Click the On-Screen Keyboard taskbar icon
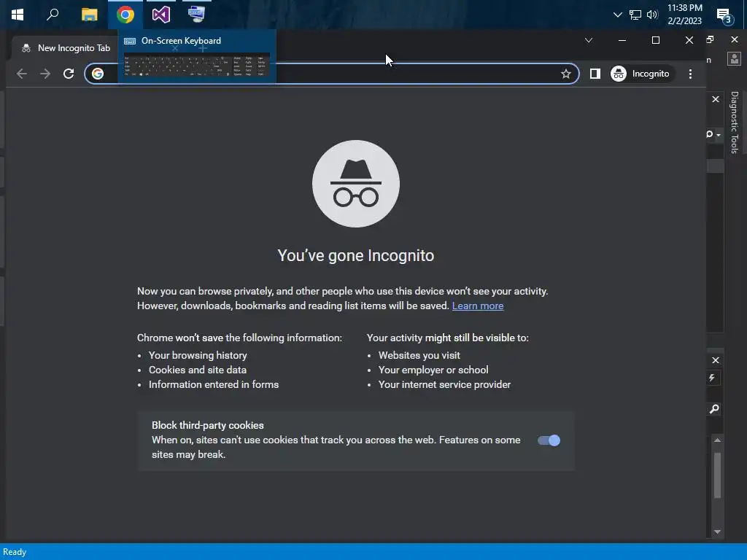 196,15
